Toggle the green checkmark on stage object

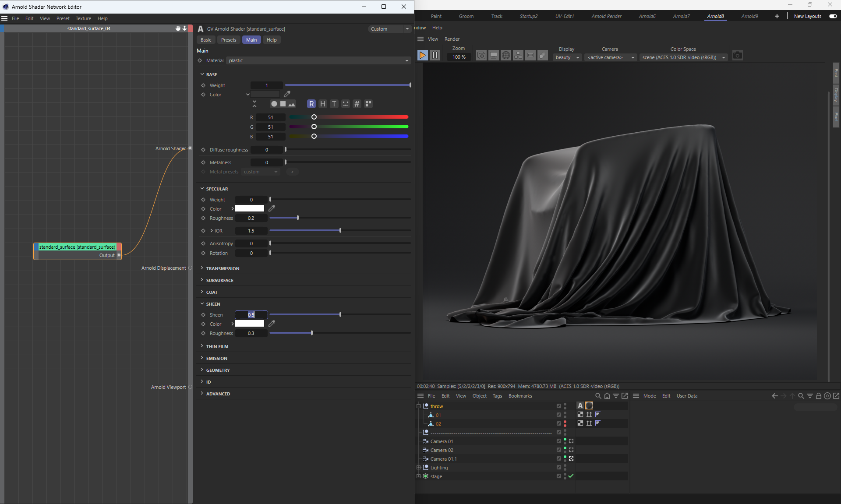[571, 476]
